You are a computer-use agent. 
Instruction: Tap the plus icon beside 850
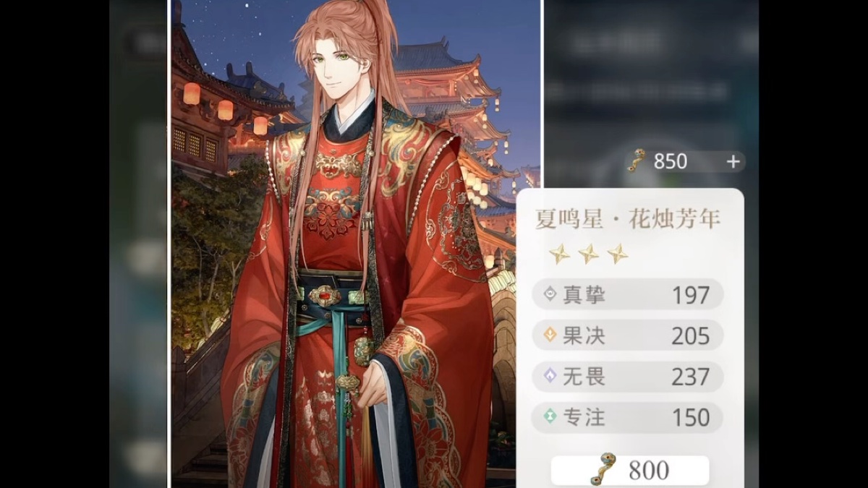tap(733, 162)
